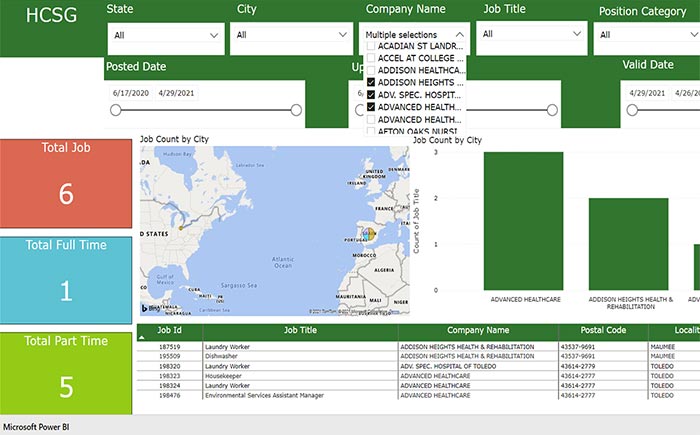Select Job Id 187519 cell

(170, 347)
